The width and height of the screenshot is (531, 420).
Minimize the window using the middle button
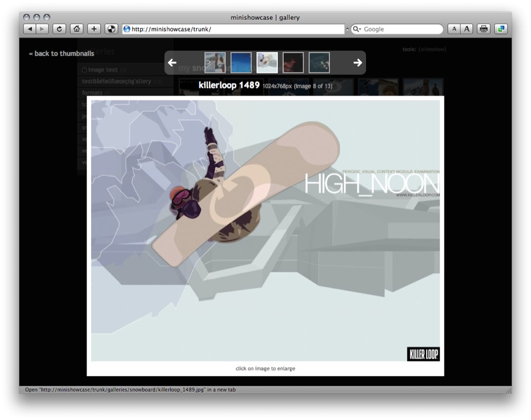click(x=37, y=17)
